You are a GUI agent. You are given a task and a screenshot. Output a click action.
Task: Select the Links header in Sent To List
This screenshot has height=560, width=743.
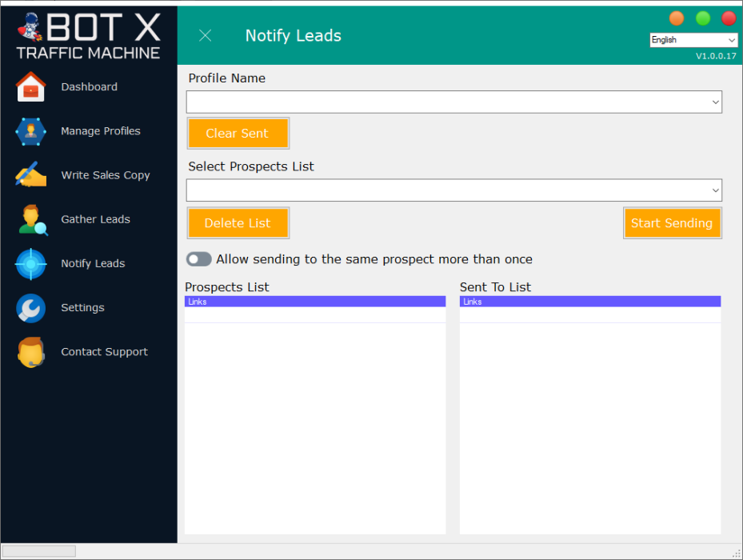tap(589, 302)
